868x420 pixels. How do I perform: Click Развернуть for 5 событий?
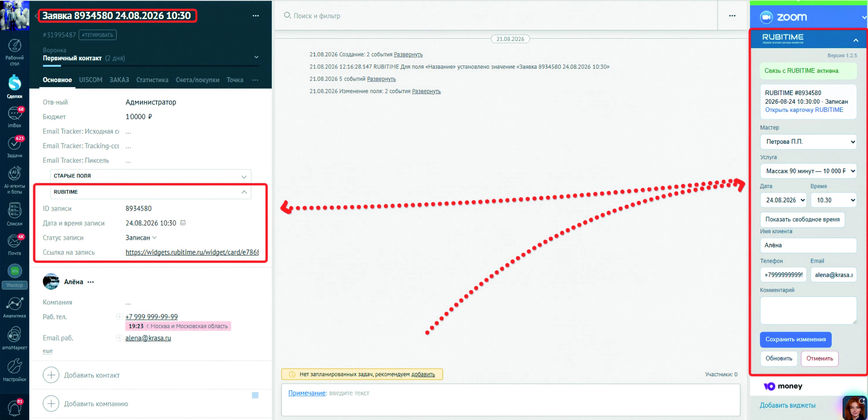click(x=381, y=79)
